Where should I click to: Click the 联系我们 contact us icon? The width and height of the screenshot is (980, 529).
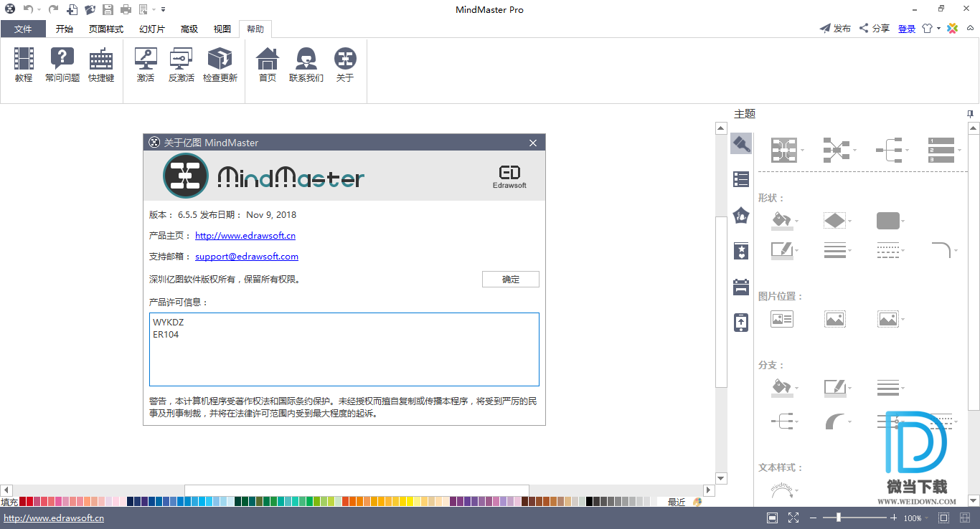point(306,65)
